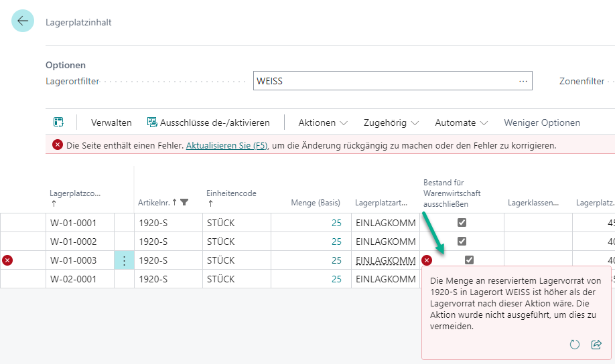Toggle exclusion checkbox for W-01-0002

[462, 242]
